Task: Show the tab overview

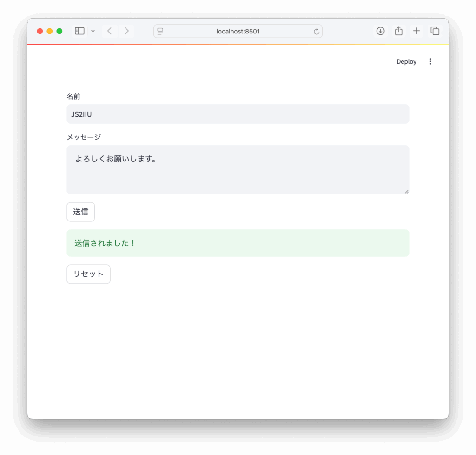Action: tap(435, 31)
